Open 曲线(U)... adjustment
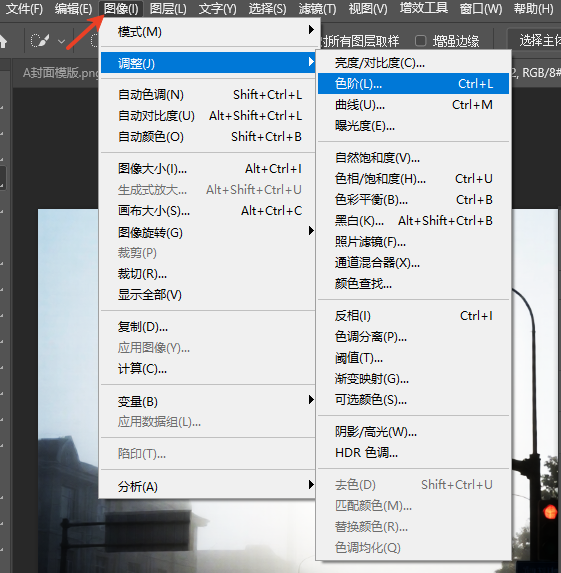 click(x=413, y=105)
